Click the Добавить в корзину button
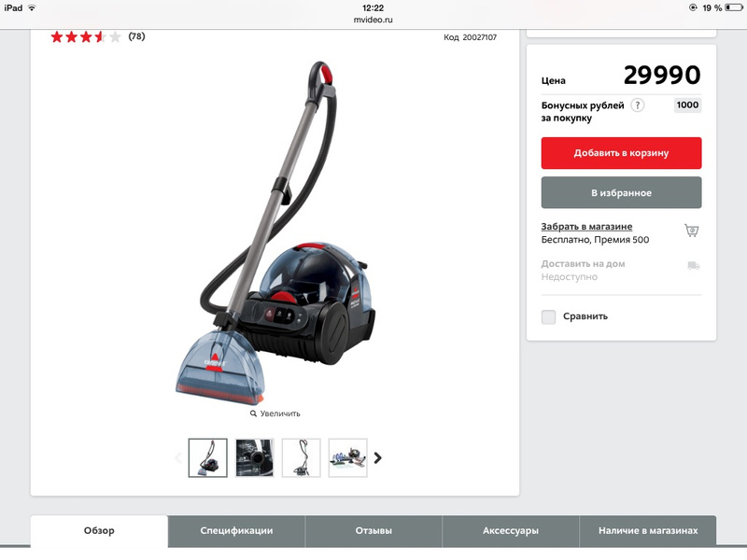 [x=621, y=153]
